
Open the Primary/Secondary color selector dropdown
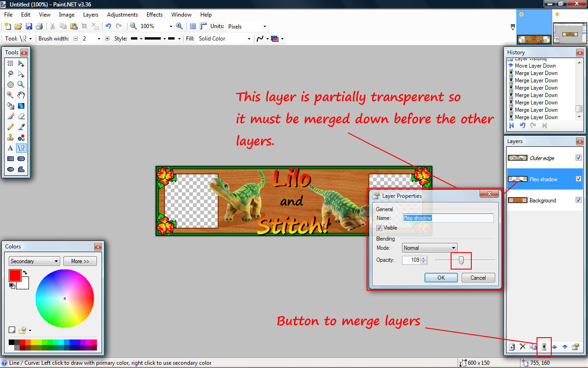click(x=34, y=261)
